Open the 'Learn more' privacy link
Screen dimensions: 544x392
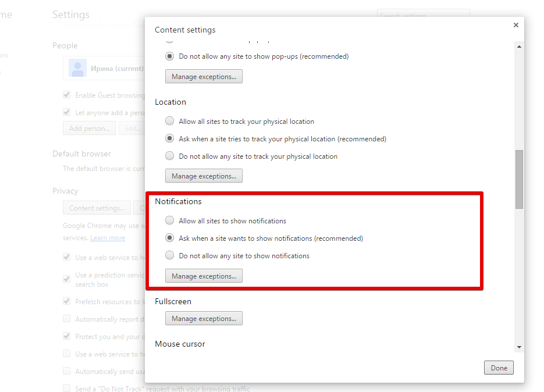[108, 238]
